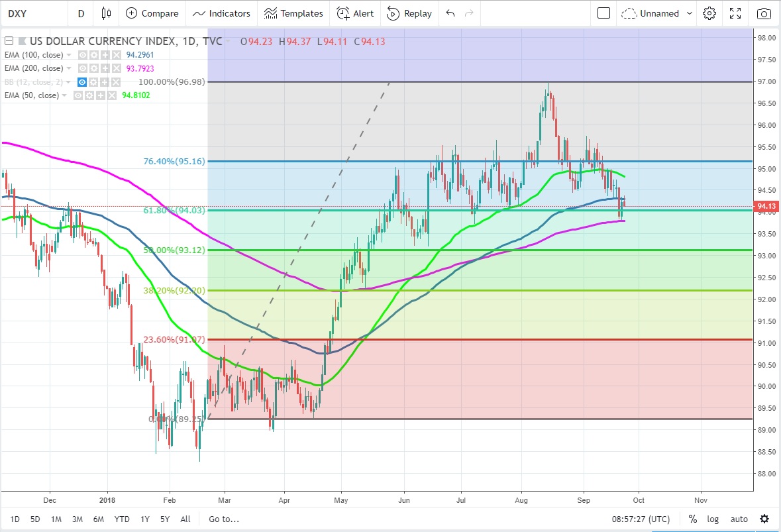Viewport: 781px width, 532px height.
Task: Open the EMA (50, close) dropdown arrow
Action: click(x=64, y=95)
